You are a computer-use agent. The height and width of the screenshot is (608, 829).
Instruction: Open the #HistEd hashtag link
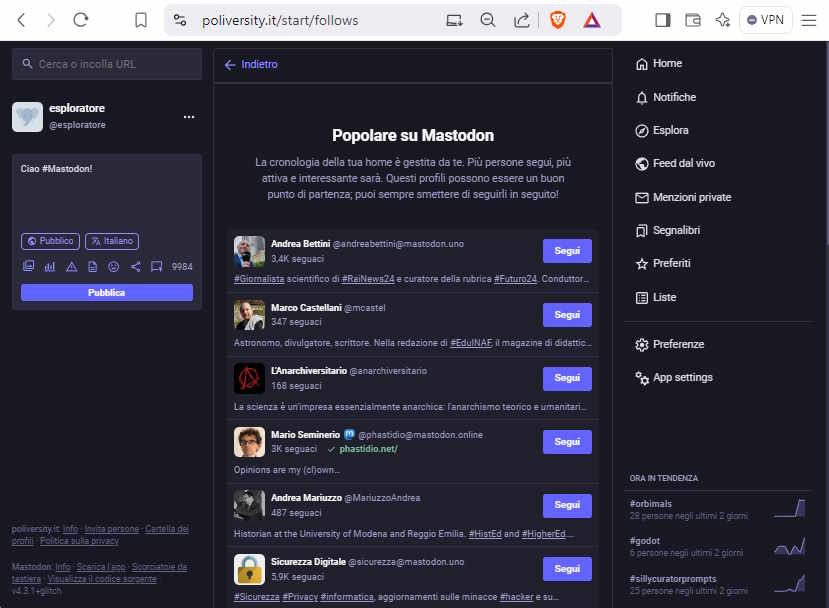point(485,533)
